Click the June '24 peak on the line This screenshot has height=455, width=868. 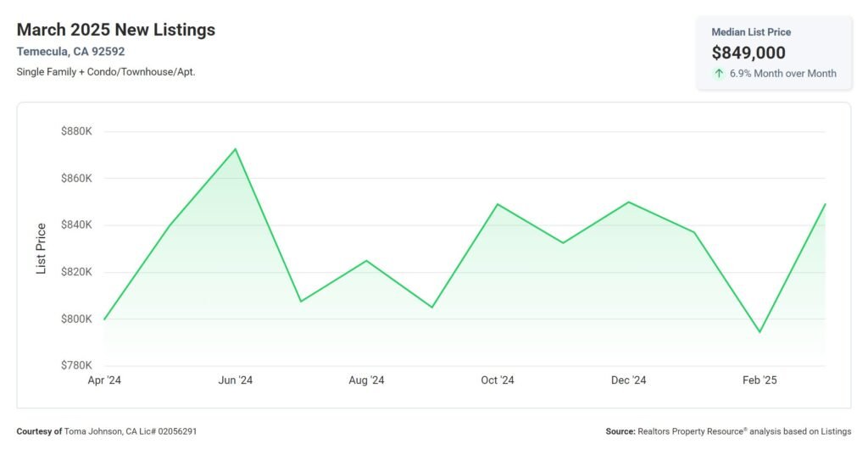[x=235, y=149]
